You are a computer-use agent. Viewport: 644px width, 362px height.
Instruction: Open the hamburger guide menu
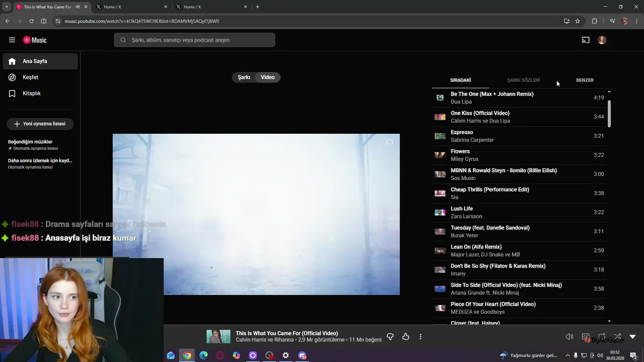click(x=12, y=40)
